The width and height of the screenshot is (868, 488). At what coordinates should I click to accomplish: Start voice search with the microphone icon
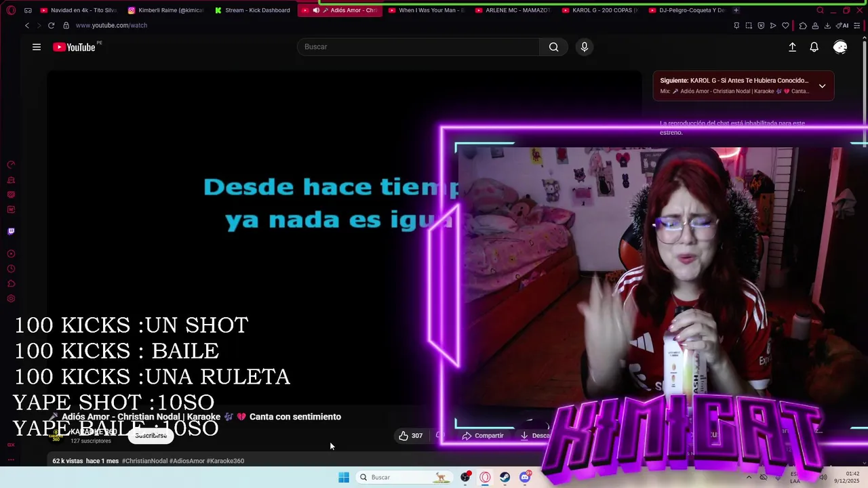coord(585,47)
